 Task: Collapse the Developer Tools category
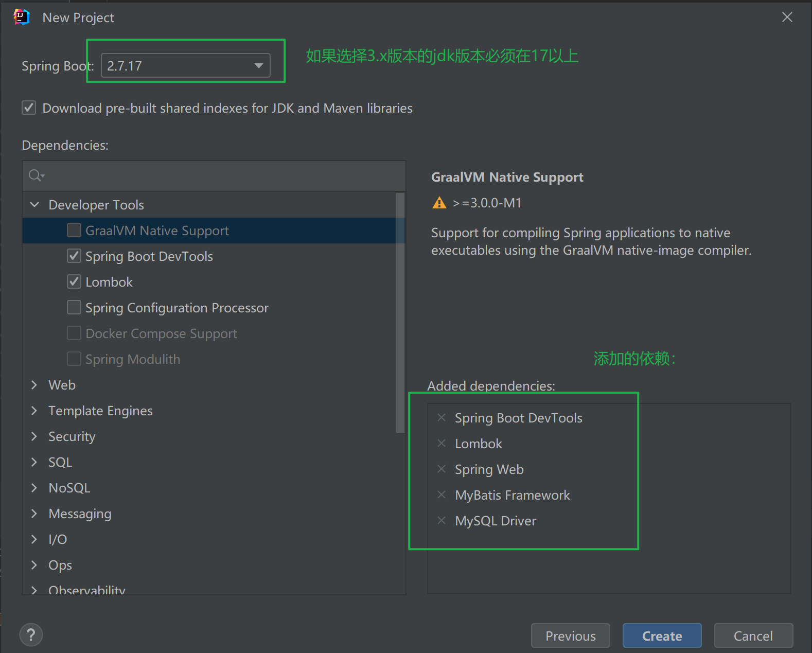(x=34, y=205)
